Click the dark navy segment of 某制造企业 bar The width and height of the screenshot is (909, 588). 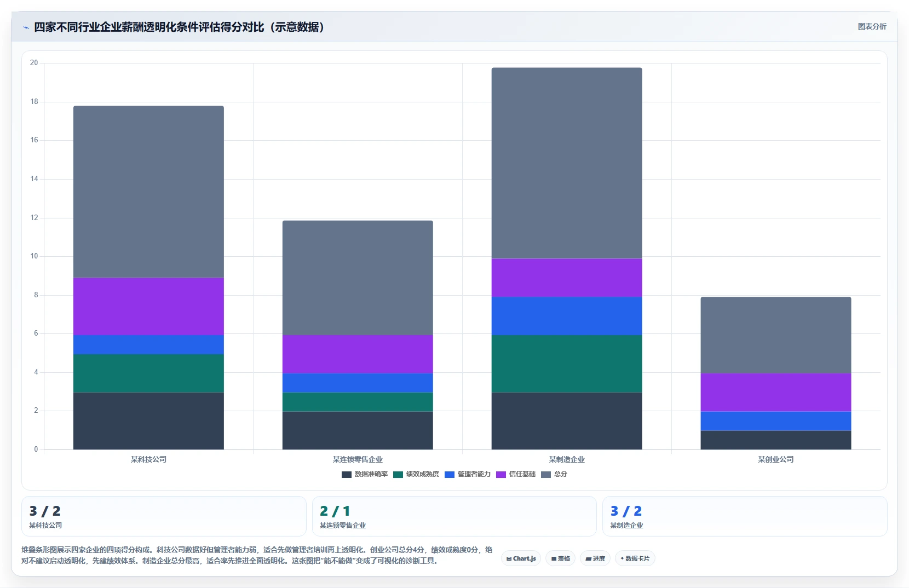tap(567, 420)
